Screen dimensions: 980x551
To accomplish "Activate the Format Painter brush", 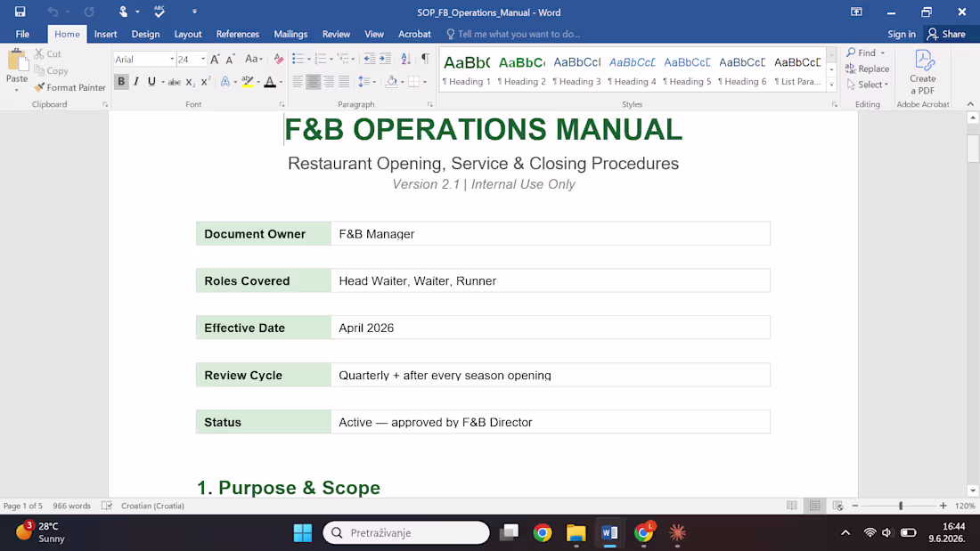I will tap(70, 87).
